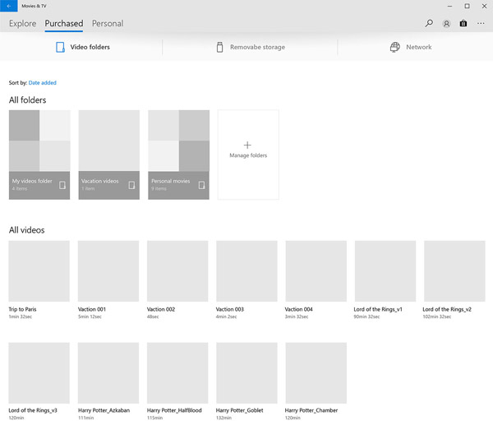Viewport: 493px width, 448px height.
Task: Minimize the Movies & TV window
Action: pyautogui.click(x=450, y=6)
